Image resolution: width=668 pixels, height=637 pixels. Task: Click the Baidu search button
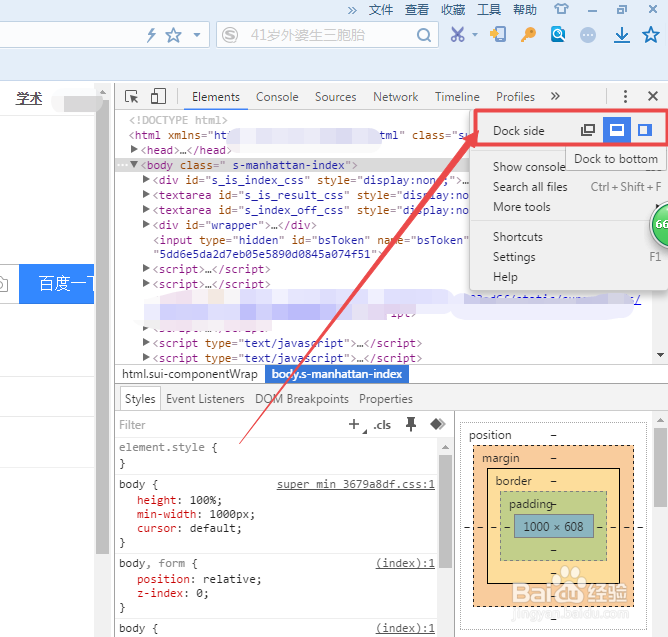coord(57,284)
